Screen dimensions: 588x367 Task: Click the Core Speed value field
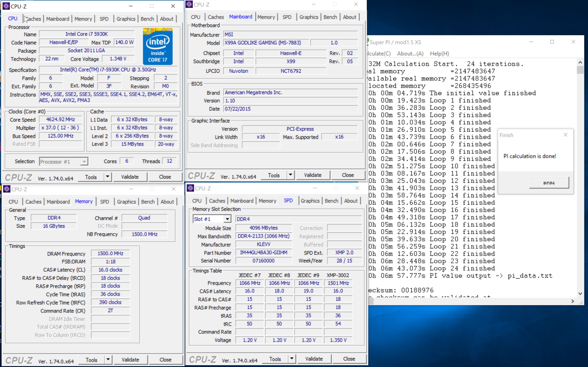click(x=61, y=119)
